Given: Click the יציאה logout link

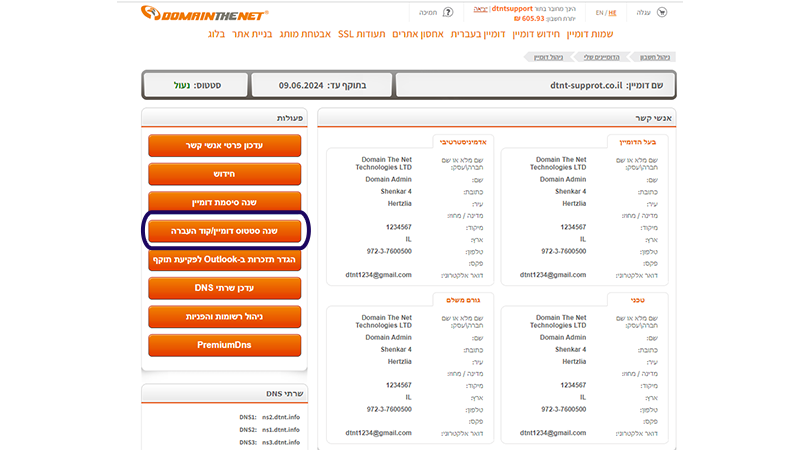Looking at the screenshot, I should tap(481, 9).
